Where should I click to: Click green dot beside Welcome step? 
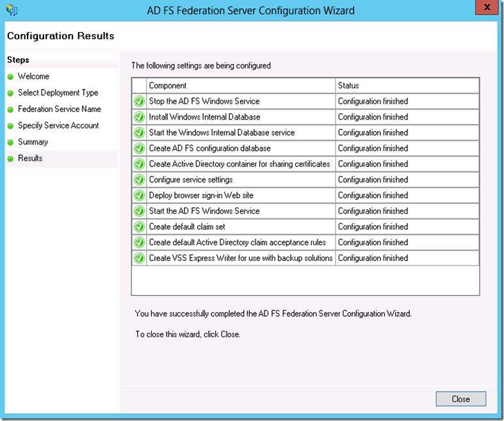tap(10, 77)
